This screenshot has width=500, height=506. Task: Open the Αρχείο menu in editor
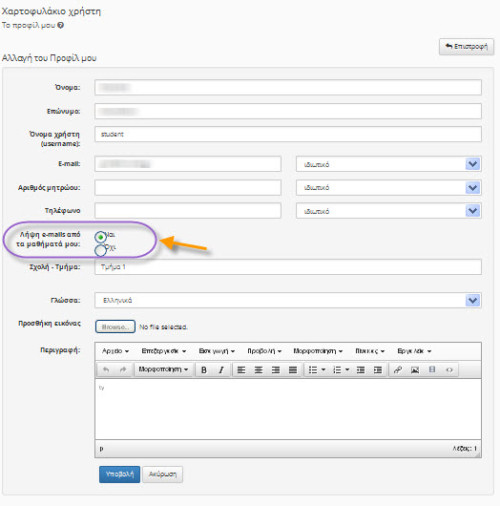115,351
